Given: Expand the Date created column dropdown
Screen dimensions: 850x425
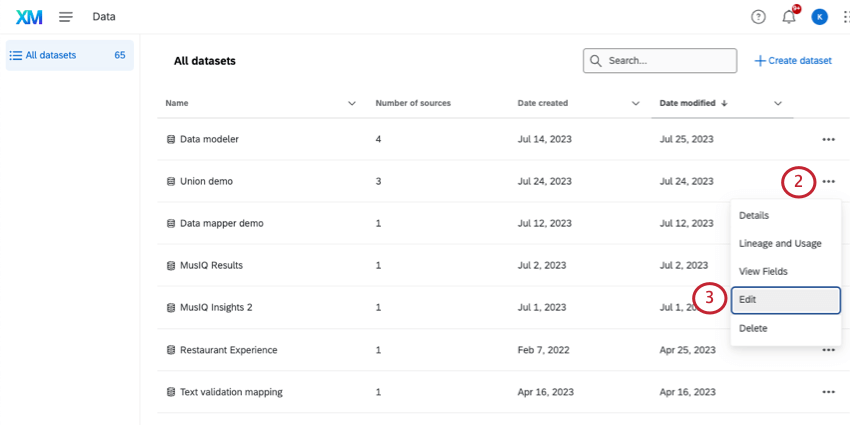Looking at the screenshot, I should click(636, 103).
